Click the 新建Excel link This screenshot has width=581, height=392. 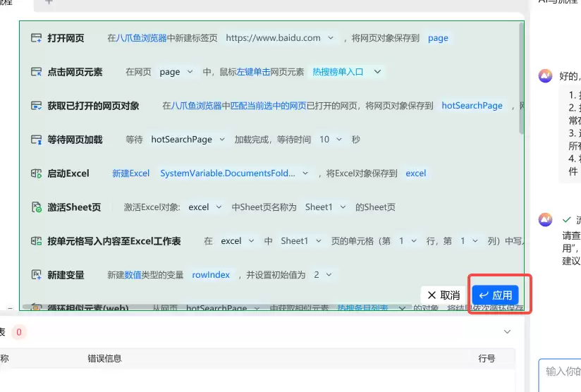[x=131, y=173]
